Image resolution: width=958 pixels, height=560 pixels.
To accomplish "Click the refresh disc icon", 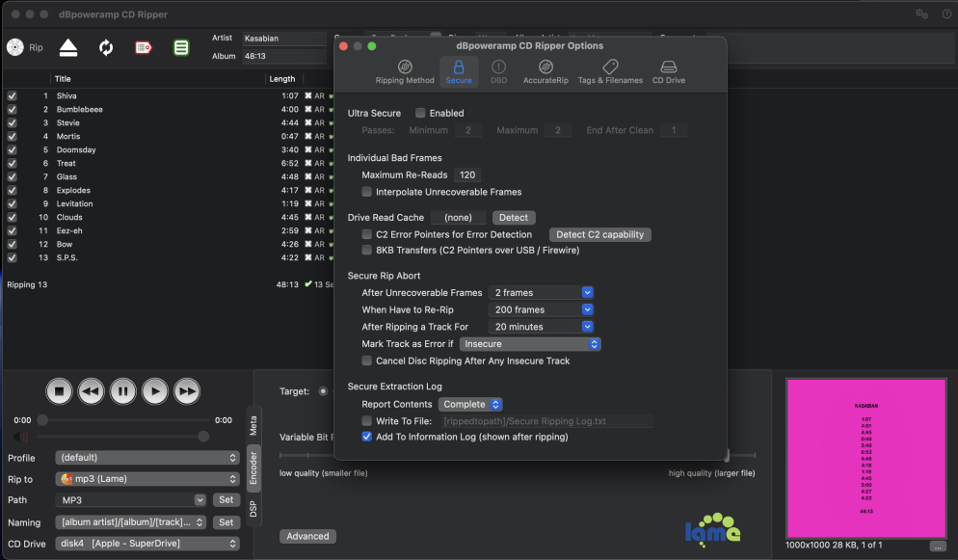I will pos(106,47).
